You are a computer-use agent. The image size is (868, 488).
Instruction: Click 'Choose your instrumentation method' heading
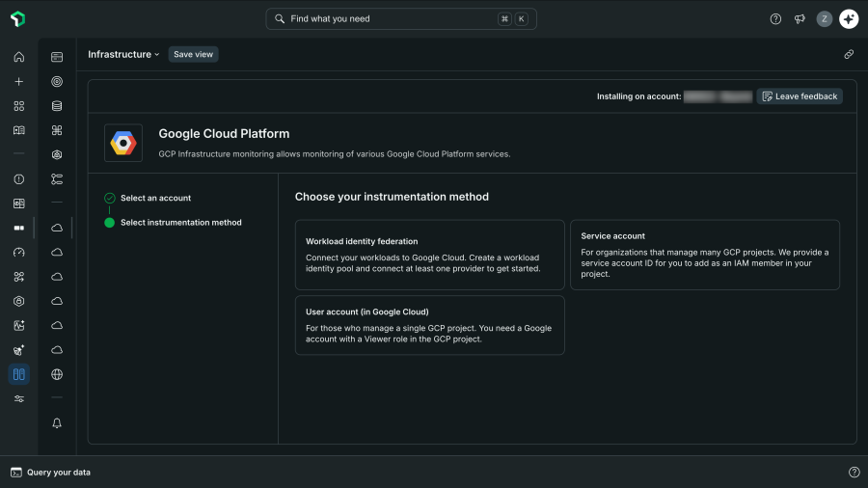[x=392, y=197]
